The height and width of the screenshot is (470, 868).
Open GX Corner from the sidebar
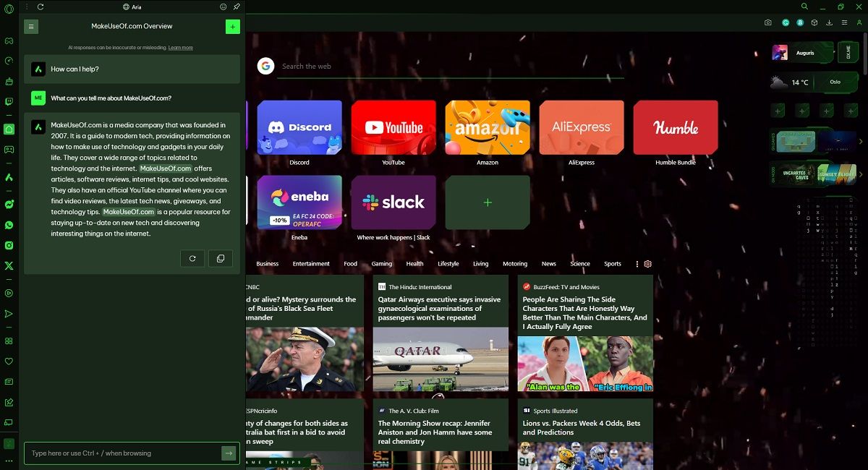(x=9, y=40)
